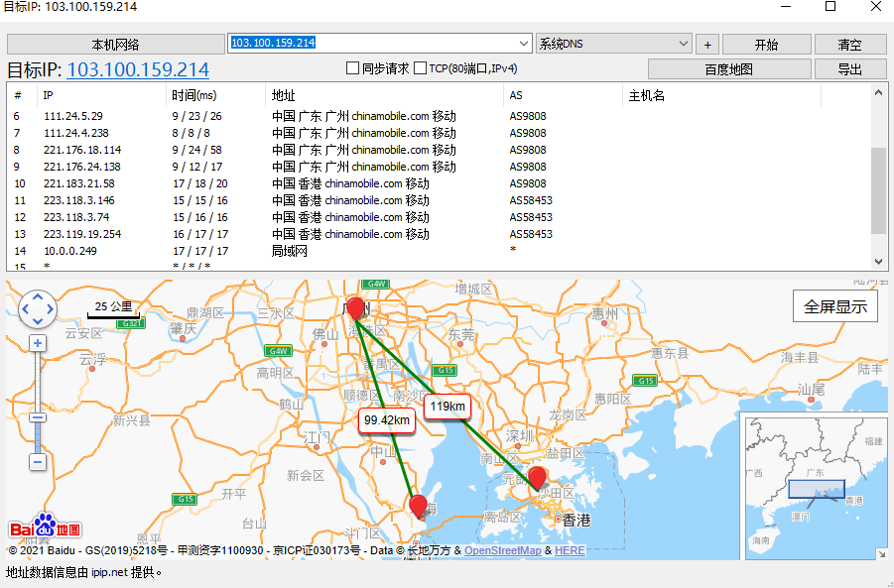The image size is (894, 588).
Task: Click the overview map viewport rectangle
Action: 817,489
